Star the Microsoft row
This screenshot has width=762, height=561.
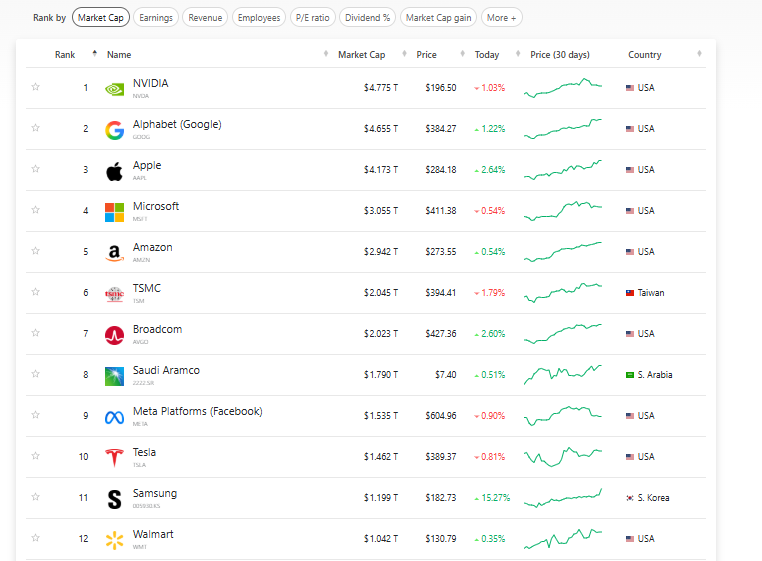35,210
